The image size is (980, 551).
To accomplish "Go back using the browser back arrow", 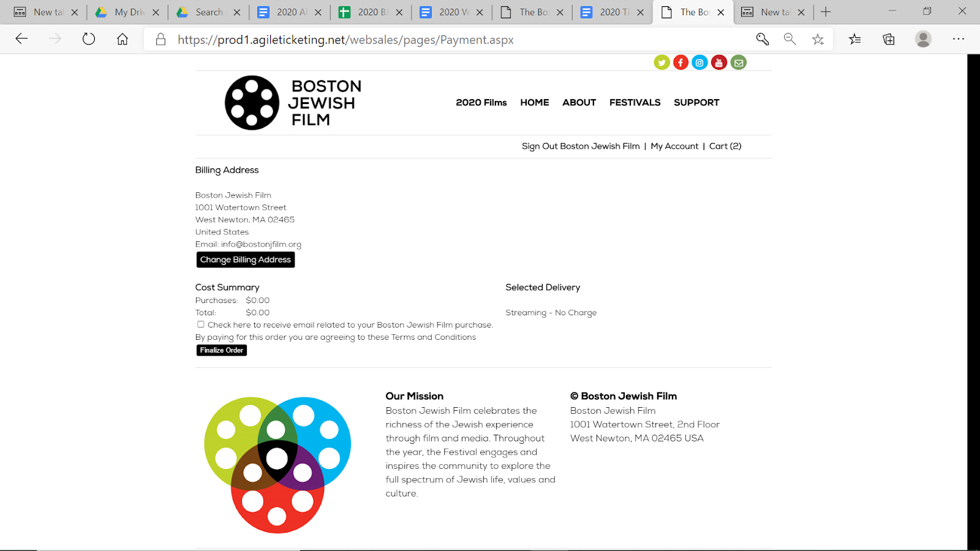I will (21, 39).
